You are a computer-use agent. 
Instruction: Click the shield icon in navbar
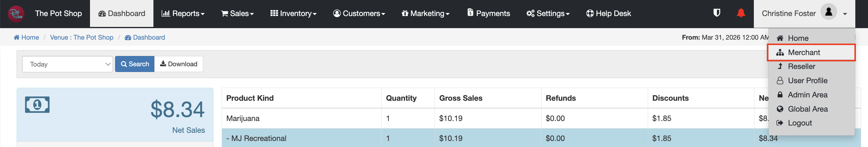(x=717, y=13)
